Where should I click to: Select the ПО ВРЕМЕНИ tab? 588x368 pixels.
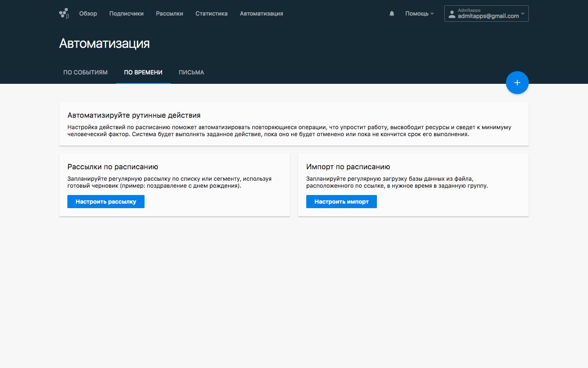pyautogui.click(x=143, y=72)
